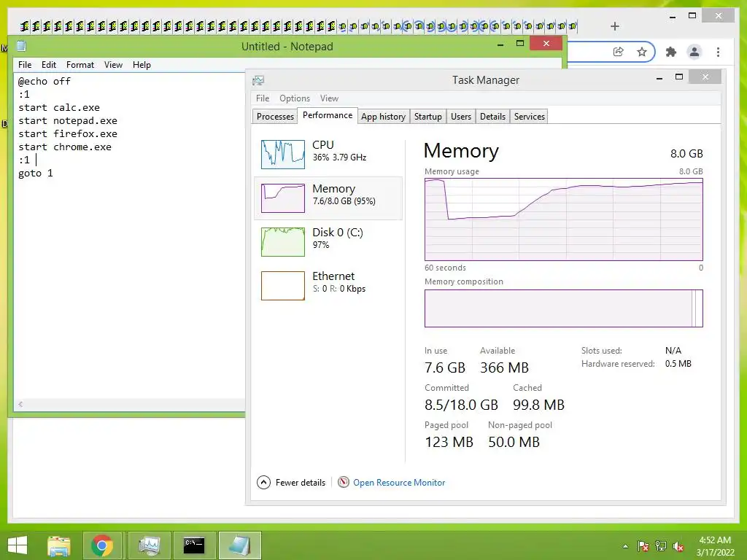Open Task Manager View menu
The image size is (747, 560).
(329, 98)
